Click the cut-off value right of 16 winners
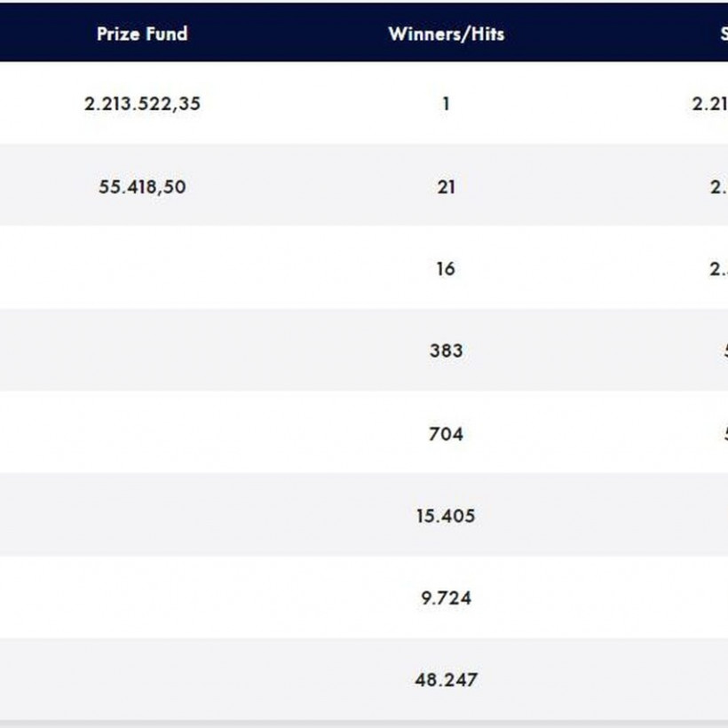Viewport: 728px width, 728px height. tap(719, 268)
